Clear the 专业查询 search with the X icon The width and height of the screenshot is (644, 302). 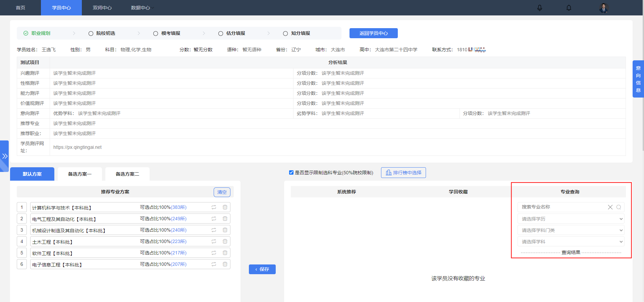[610, 207]
